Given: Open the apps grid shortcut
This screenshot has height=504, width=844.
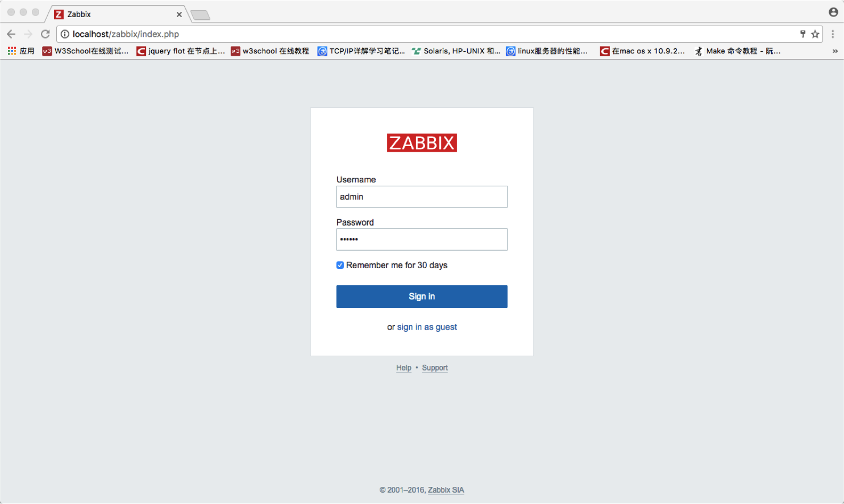Looking at the screenshot, I should (x=12, y=51).
